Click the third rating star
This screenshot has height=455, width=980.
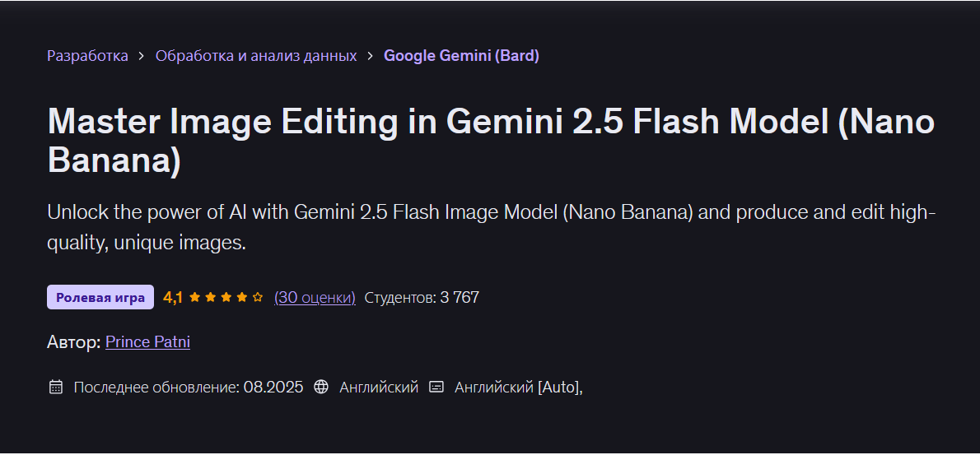click(226, 297)
